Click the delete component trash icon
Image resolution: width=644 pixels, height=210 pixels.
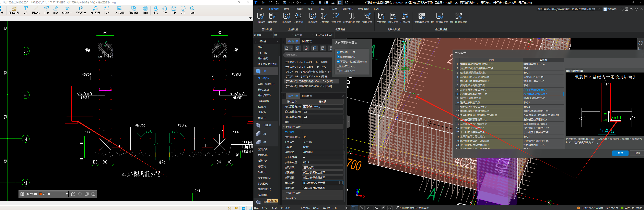pos(306,48)
